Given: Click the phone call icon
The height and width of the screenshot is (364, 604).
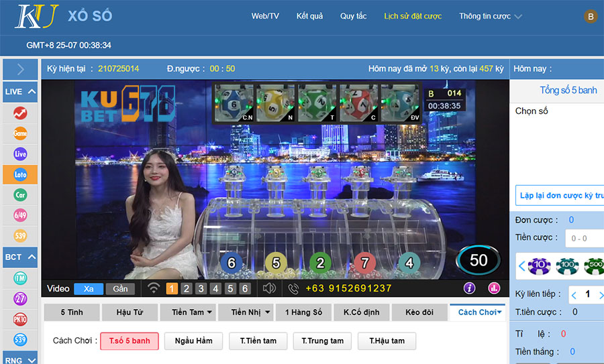Looking at the screenshot, I should coord(293,288).
